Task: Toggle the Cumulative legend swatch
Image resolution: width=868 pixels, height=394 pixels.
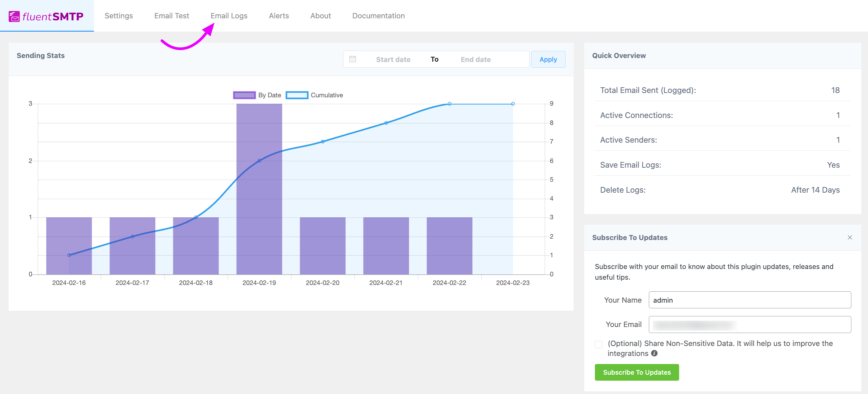Action: point(296,95)
